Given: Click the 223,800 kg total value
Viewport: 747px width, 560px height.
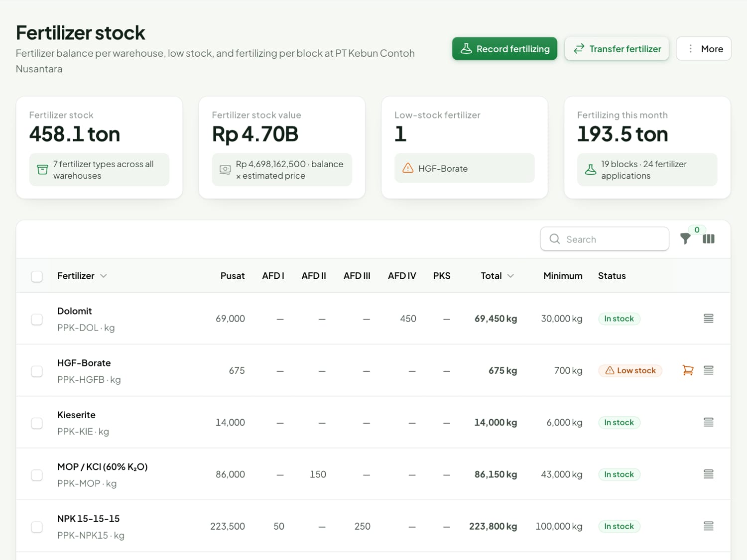Looking at the screenshot, I should pyautogui.click(x=493, y=526).
